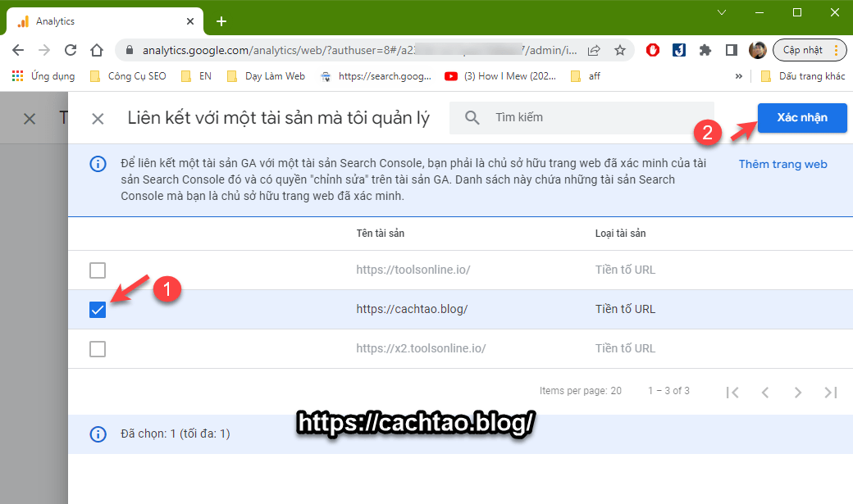
Task: Open the YouTube How I Mew bookmark
Action: (x=500, y=76)
